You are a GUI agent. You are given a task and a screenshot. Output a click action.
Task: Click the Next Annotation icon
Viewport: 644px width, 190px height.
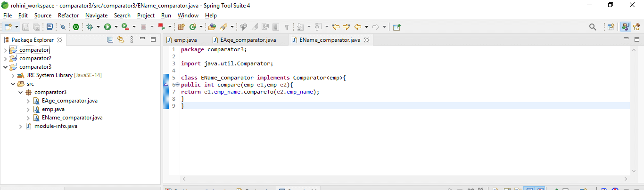(x=300, y=27)
